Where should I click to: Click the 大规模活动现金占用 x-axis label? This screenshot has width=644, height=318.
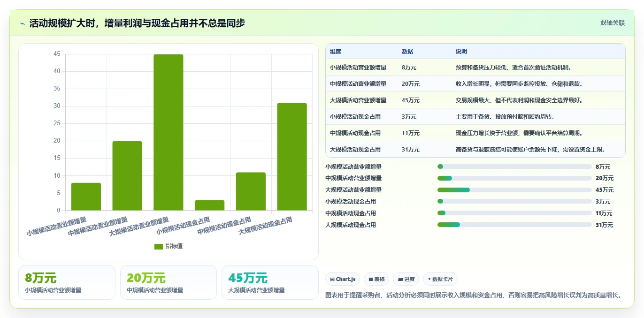point(266,226)
